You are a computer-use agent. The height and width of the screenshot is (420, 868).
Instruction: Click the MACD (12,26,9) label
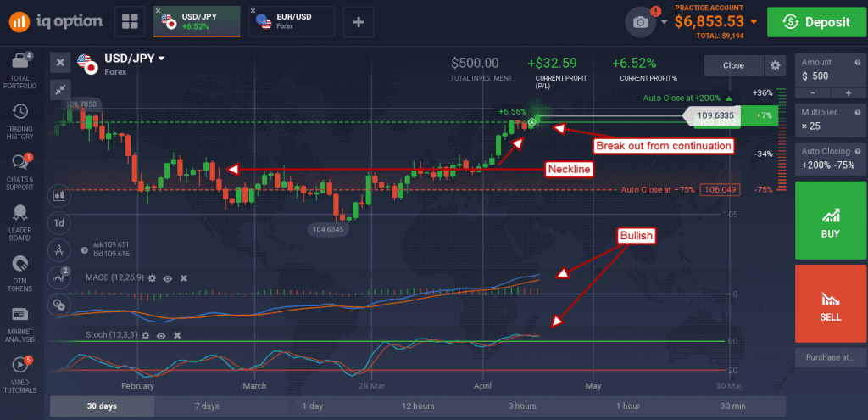coord(114,277)
